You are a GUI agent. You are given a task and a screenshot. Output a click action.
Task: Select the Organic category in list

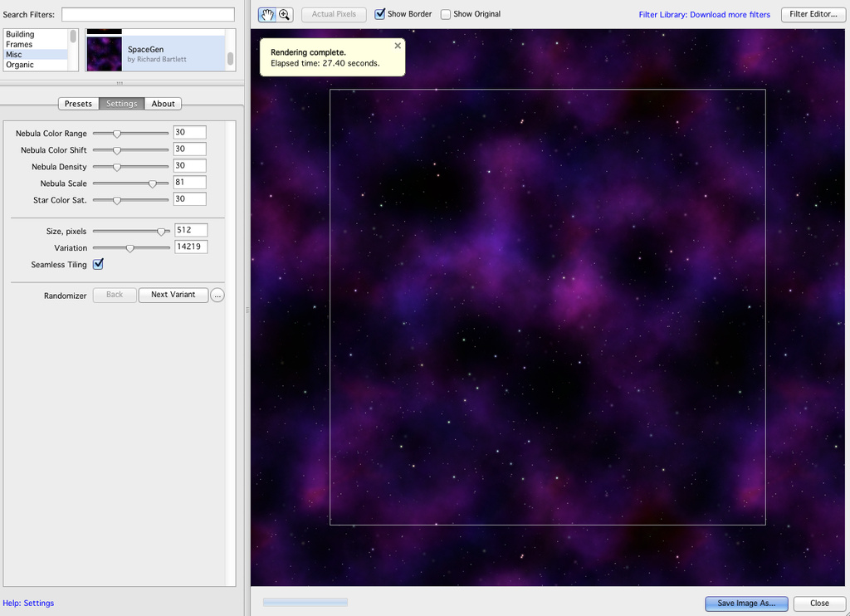point(20,65)
